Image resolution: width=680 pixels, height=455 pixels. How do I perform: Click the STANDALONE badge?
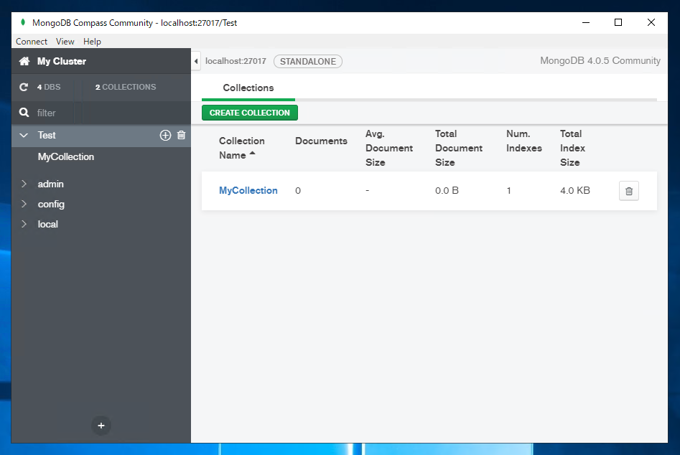pyautogui.click(x=308, y=62)
